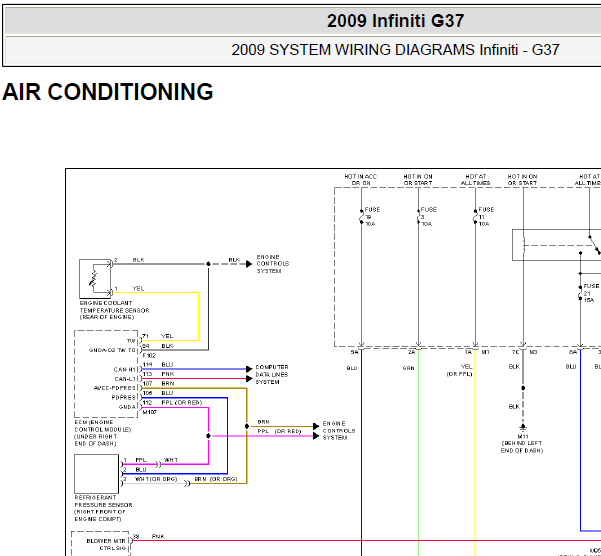The width and height of the screenshot is (601, 556).
Task: Click "HOT IN ON OR START" above fuse 3
Action: point(418,180)
